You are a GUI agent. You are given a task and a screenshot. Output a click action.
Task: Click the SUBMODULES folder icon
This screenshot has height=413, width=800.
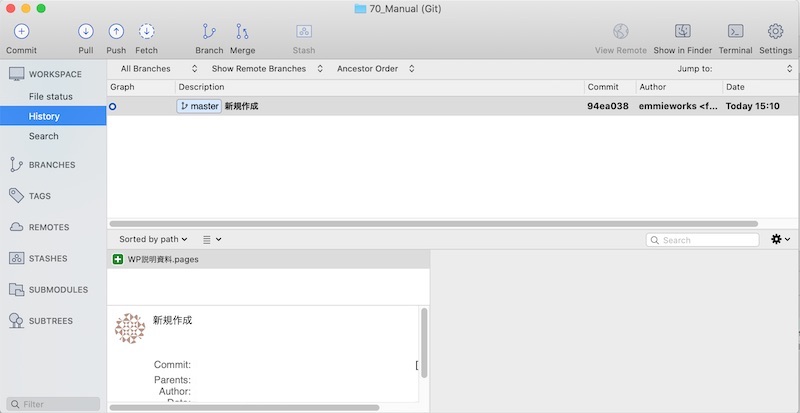[16, 289]
